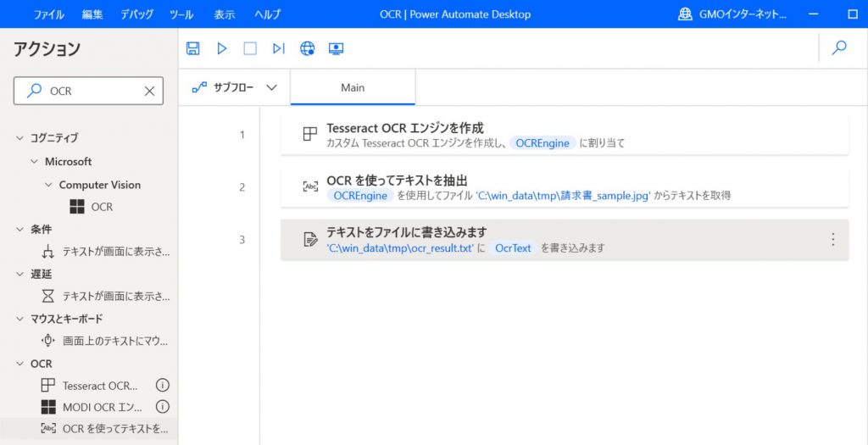Click the subflow icon beside サブフロー
The height and width of the screenshot is (445, 868).
coord(198,87)
